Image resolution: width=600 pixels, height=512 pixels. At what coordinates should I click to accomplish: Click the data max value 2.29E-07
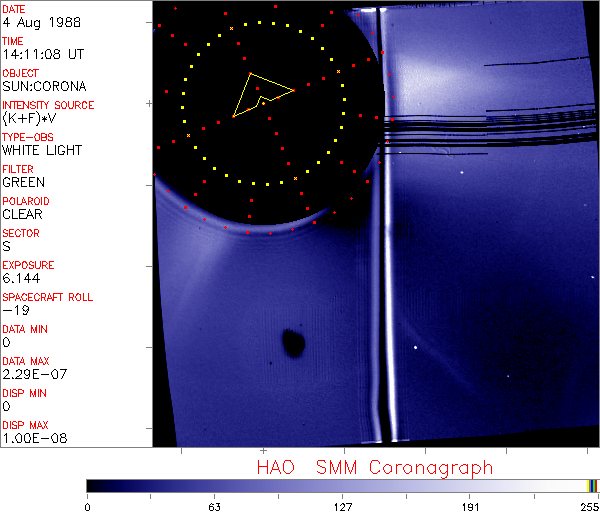coord(31,374)
